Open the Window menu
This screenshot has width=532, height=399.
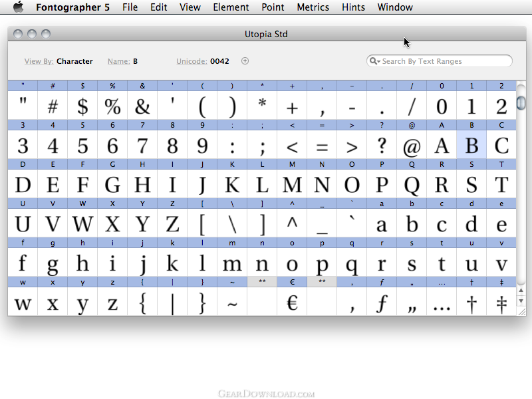click(x=395, y=7)
